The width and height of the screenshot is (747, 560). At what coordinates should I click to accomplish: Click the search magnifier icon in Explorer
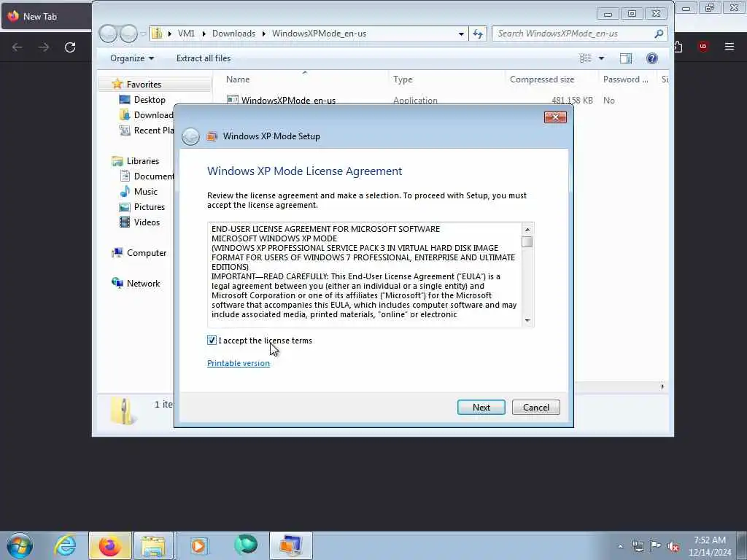[x=659, y=34]
